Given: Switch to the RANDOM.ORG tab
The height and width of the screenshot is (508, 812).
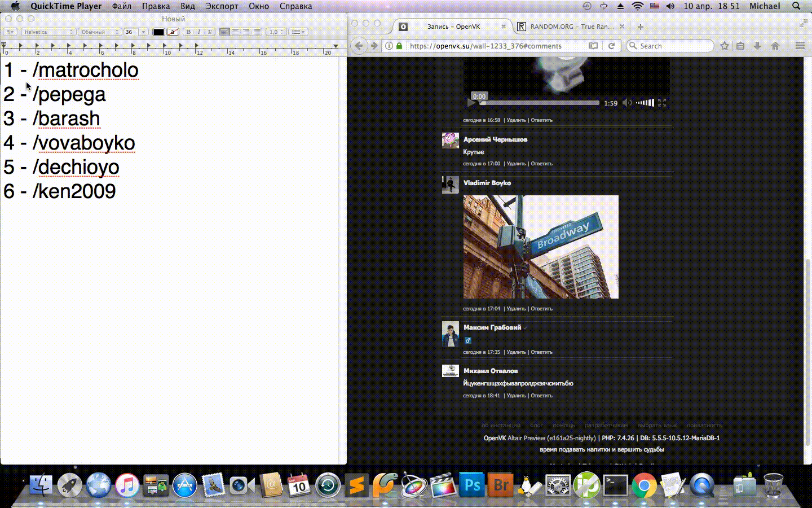Looking at the screenshot, I should click(x=568, y=26).
